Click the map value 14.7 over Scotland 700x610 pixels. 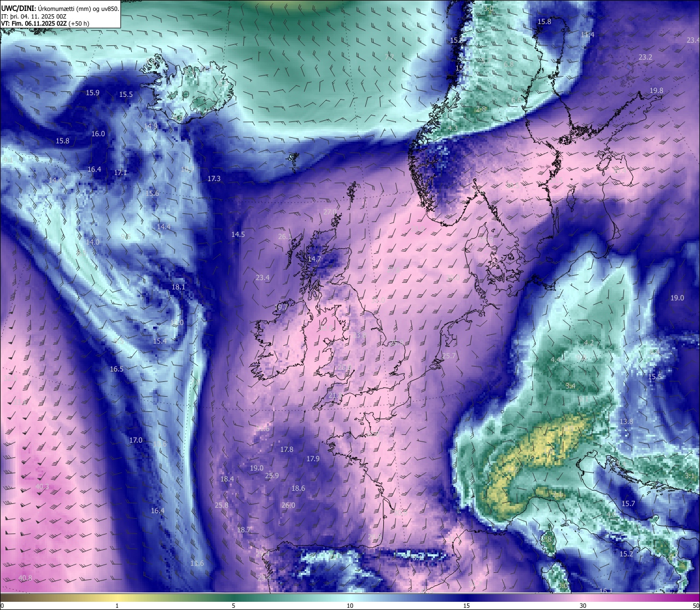(x=314, y=259)
